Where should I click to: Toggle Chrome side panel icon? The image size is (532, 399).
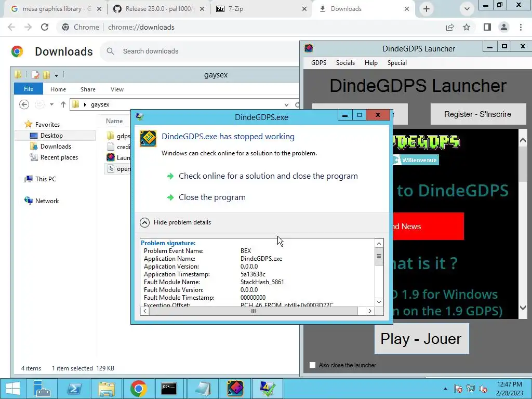pos(487,27)
